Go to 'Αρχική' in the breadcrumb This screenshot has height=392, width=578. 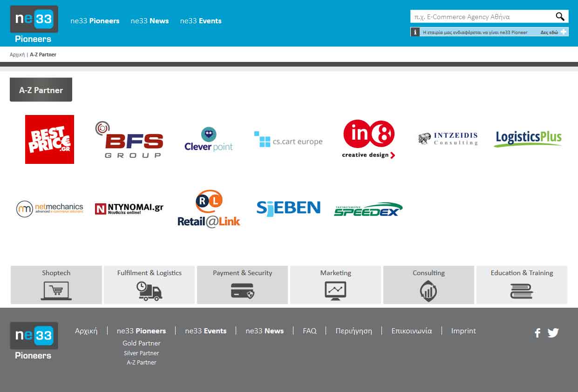pos(17,54)
